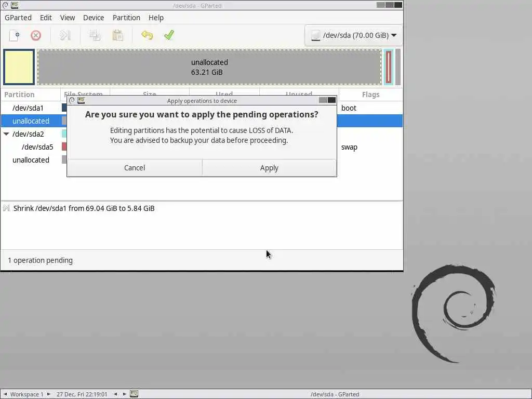
Task: Select the yellow sda1 partition graphic block
Action: pyautogui.click(x=19, y=67)
